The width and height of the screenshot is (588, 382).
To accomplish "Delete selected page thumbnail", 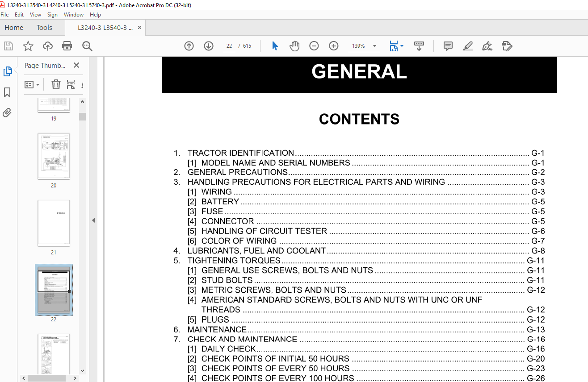I will pyautogui.click(x=56, y=84).
